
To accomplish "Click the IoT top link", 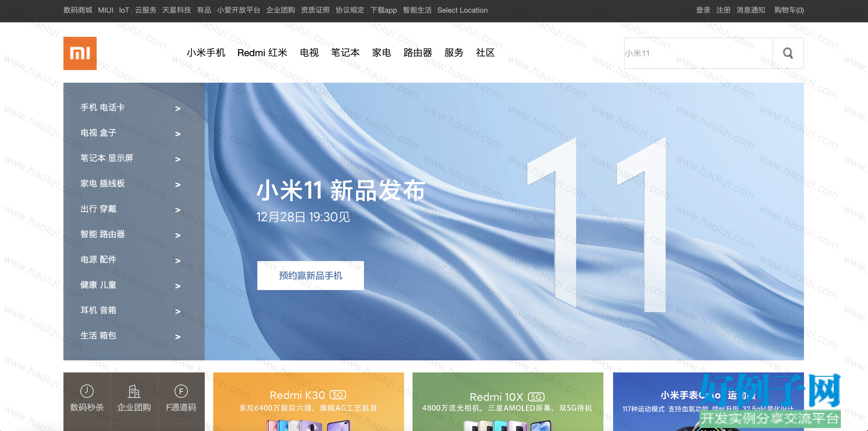I will point(124,10).
